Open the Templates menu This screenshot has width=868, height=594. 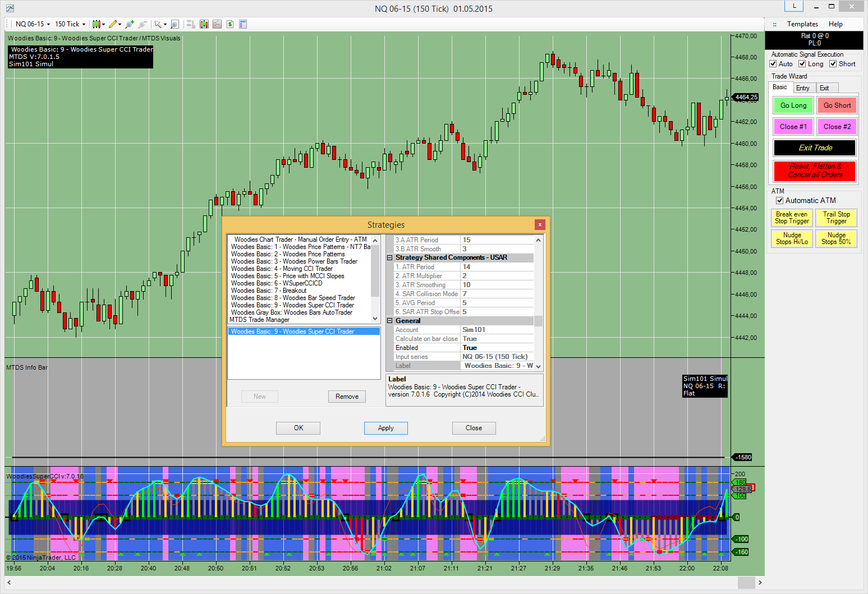[x=802, y=24]
